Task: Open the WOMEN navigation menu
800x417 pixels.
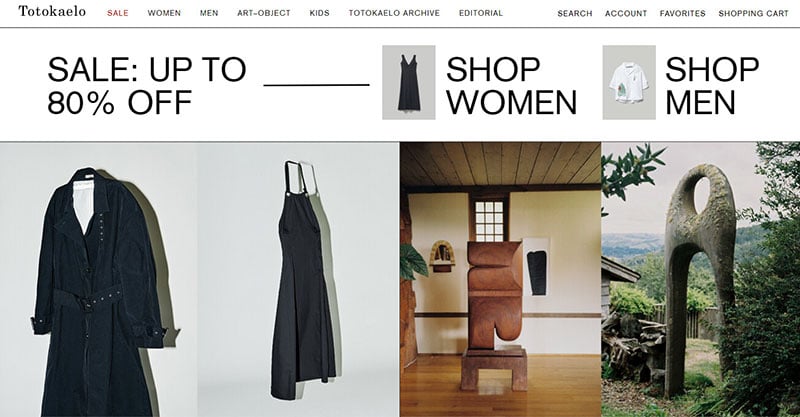Action: 164,13
